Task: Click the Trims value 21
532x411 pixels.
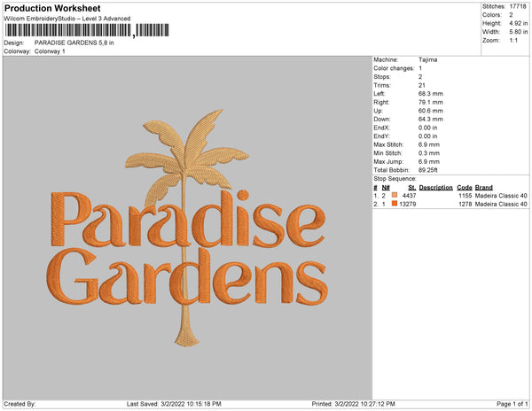Action: [x=422, y=85]
